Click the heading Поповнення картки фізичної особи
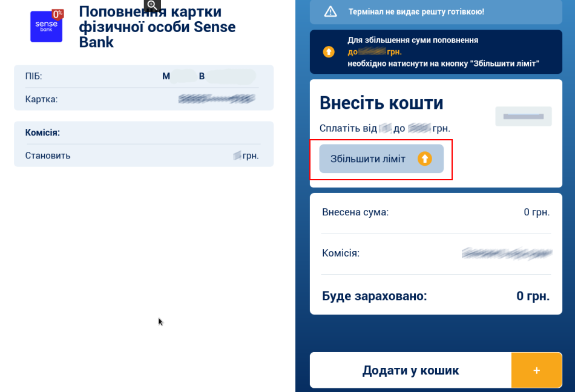The height and width of the screenshot is (392, 575). point(157,27)
